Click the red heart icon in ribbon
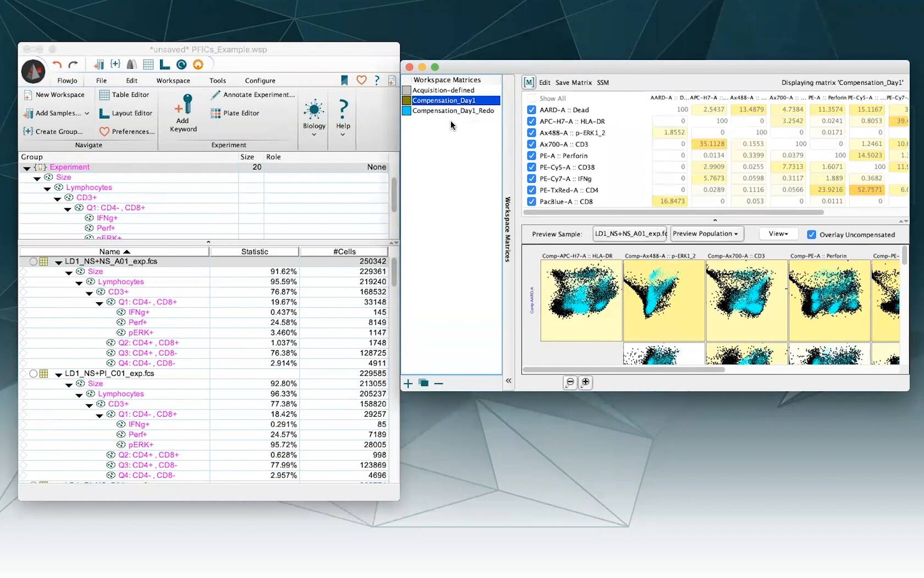The height and width of the screenshot is (578, 924). pyautogui.click(x=361, y=80)
